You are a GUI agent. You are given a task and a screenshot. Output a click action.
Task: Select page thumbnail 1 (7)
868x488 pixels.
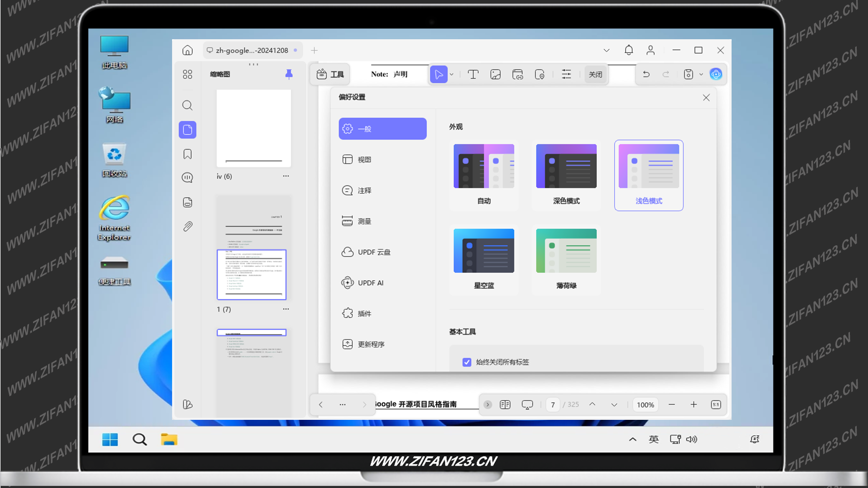[254, 248]
